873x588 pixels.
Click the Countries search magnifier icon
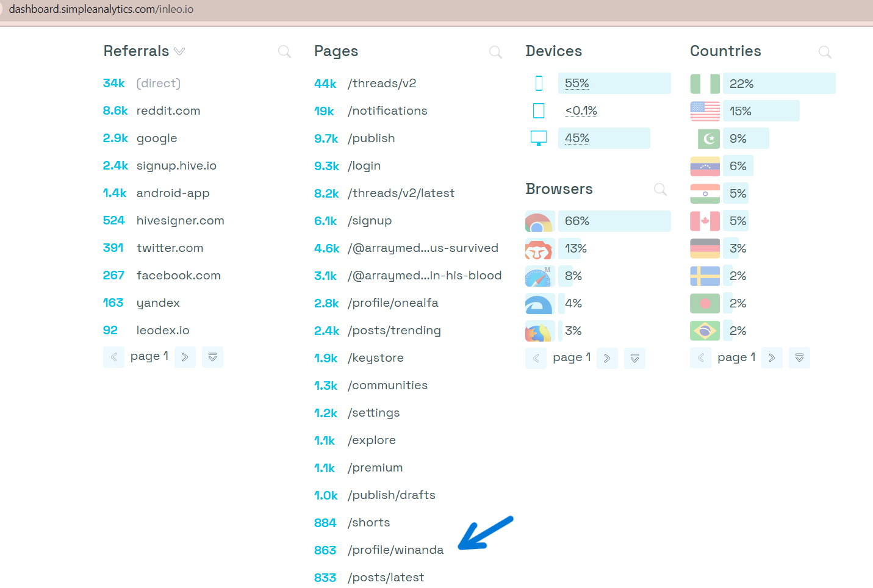click(825, 52)
